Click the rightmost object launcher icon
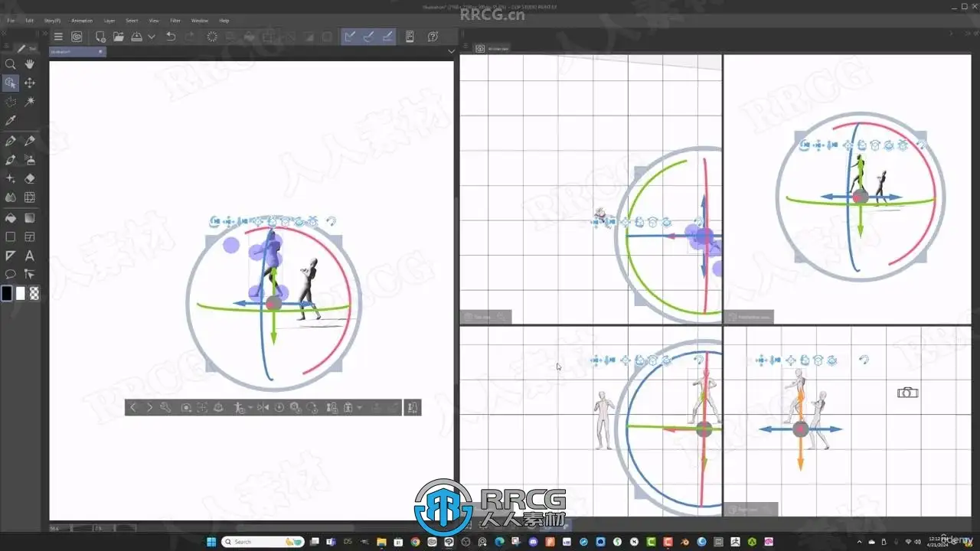Viewport: 980px width, 551px height. [x=413, y=408]
